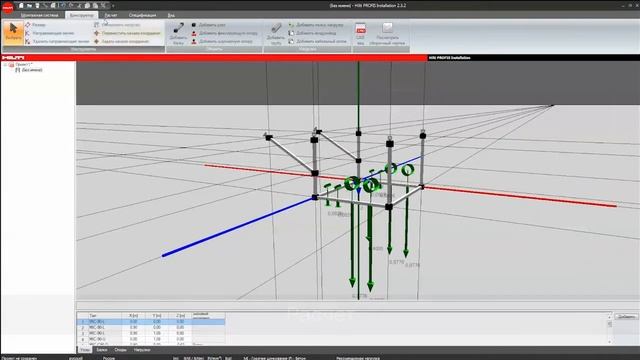The image size is (640, 360).
Task: Click Добавить воздуховод duct tool
Action: pos(312,33)
